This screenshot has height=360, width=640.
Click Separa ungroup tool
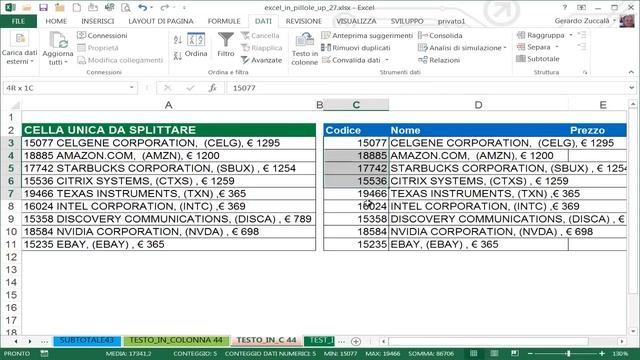pyautogui.click(x=534, y=47)
